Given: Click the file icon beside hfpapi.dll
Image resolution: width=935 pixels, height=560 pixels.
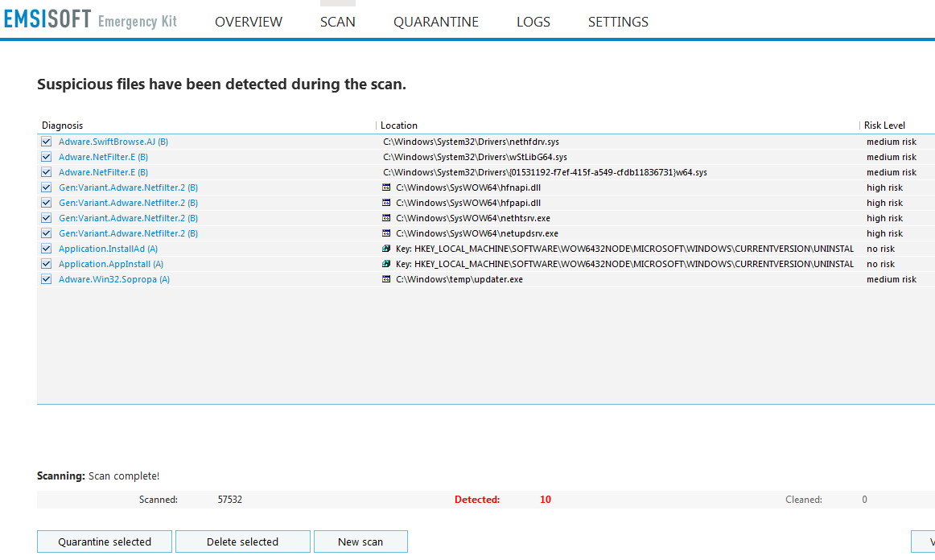Looking at the screenshot, I should coord(386,203).
